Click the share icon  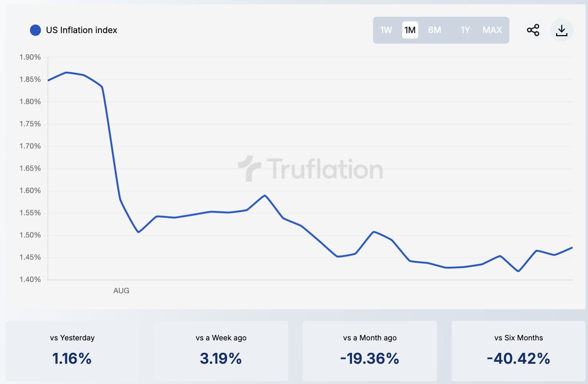click(x=533, y=30)
